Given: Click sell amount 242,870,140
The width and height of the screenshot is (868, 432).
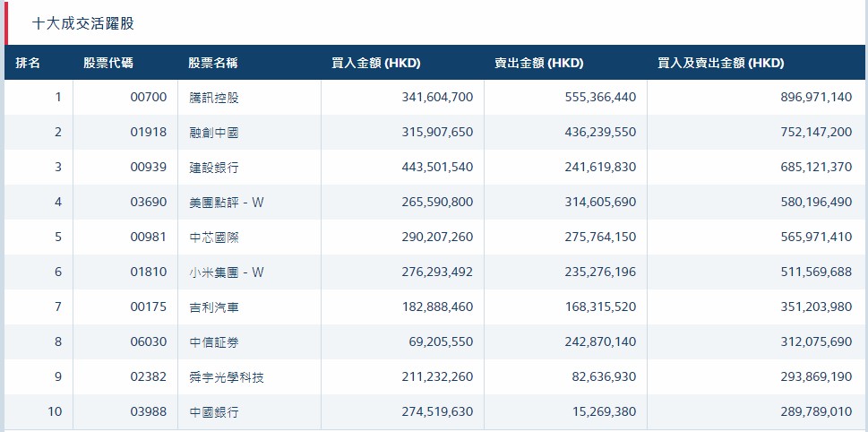Looking at the screenshot, I should click(x=601, y=341).
